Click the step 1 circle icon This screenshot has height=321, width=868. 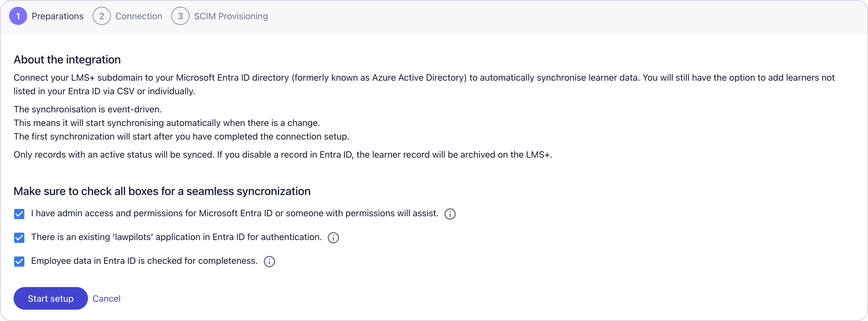click(18, 16)
